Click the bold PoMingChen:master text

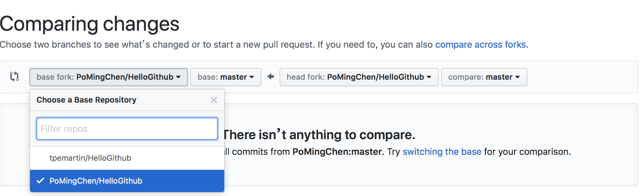[337, 152]
